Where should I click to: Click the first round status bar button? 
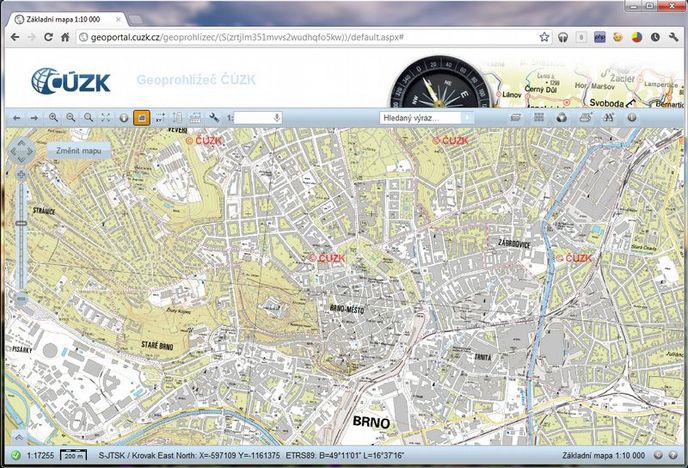coord(658,455)
